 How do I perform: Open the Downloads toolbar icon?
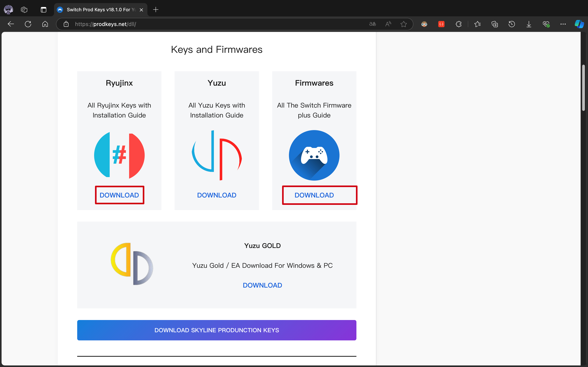(x=529, y=24)
